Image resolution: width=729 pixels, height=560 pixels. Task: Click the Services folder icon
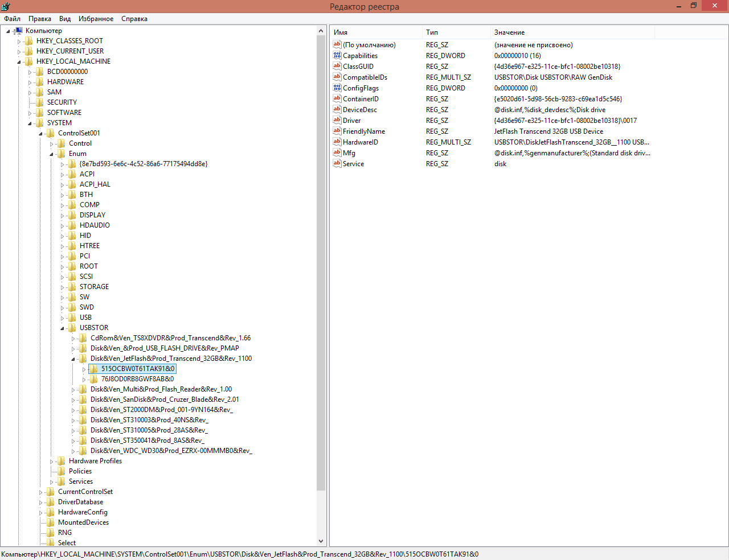pos(62,481)
